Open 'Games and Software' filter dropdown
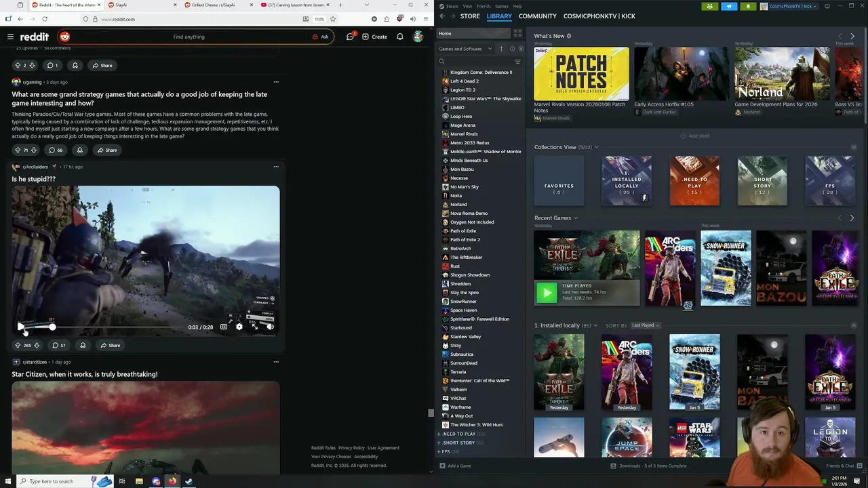 coord(465,49)
